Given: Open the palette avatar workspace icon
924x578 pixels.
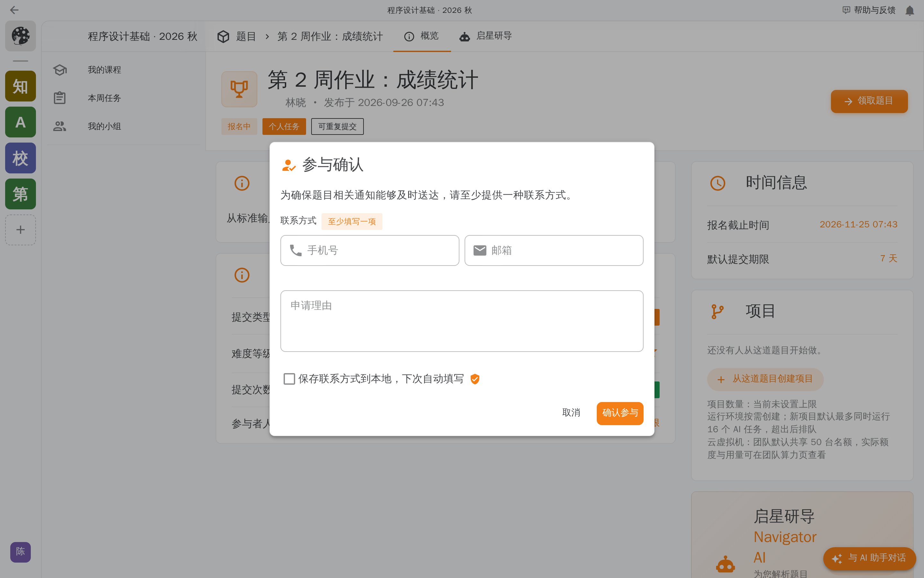Looking at the screenshot, I should [x=20, y=36].
